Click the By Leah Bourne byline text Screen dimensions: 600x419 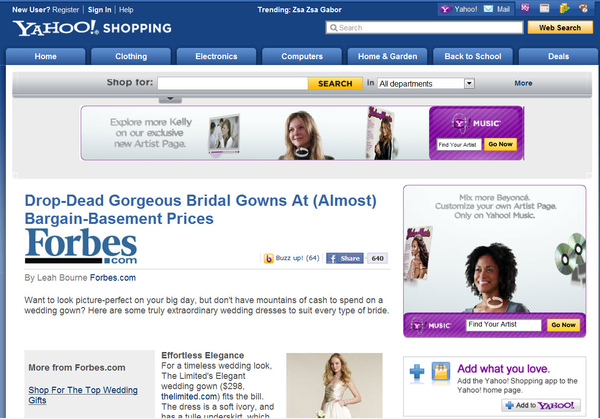pos(56,278)
